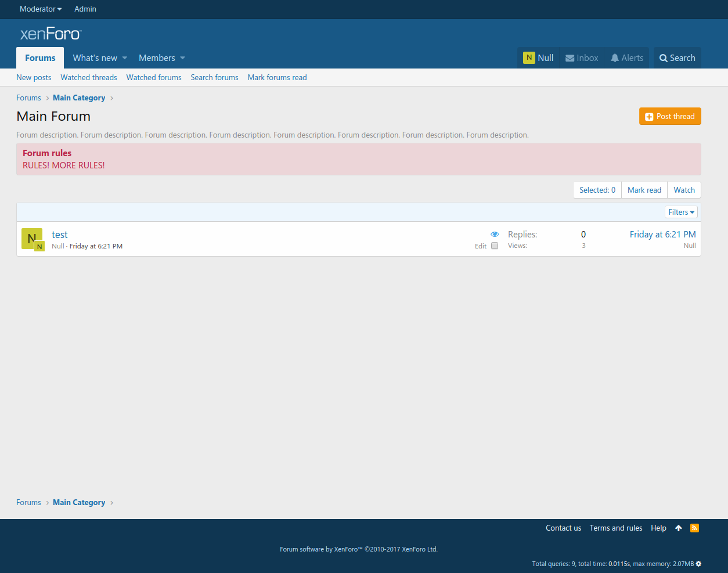Expand the What's new dropdown arrow
Image resolution: width=728 pixels, height=573 pixels.
point(125,58)
